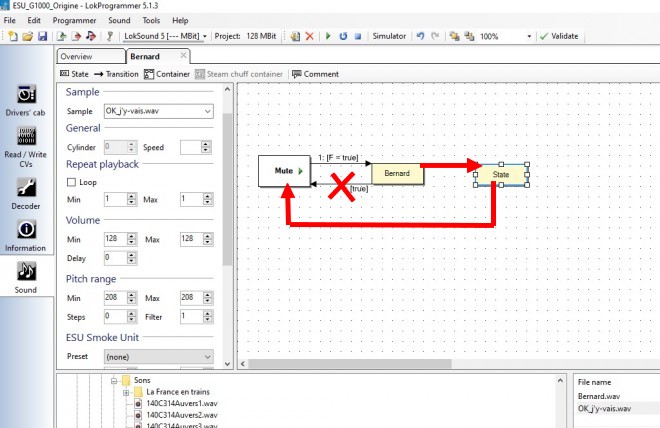The width and height of the screenshot is (660, 428).
Task: Click the canvas horizontal scrollbar thumb
Action: [350, 364]
